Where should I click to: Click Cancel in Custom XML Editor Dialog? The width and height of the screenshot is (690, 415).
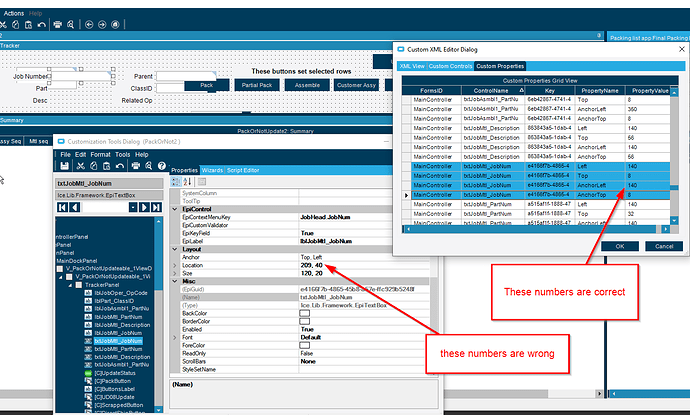[x=664, y=246]
